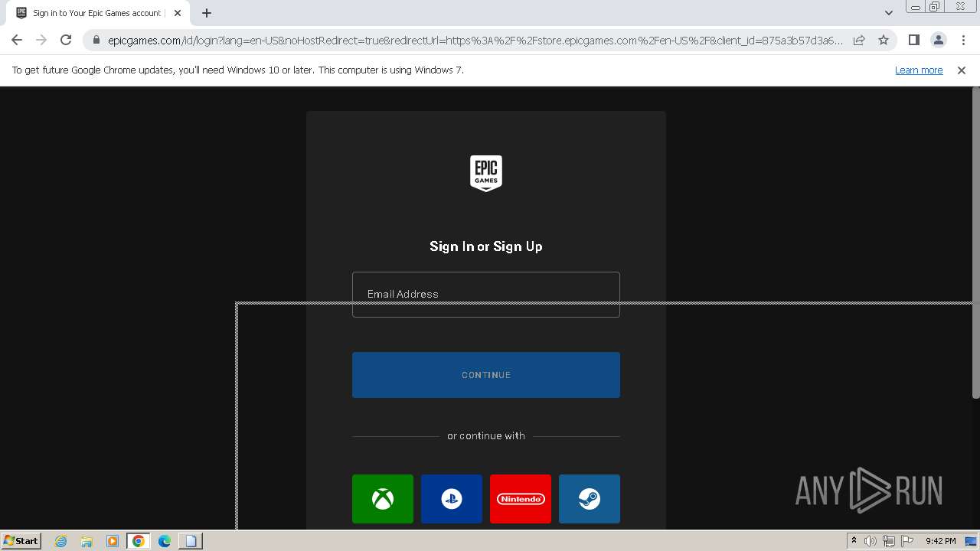Dismiss the Chrome update notification bar
This screenshot has height=551, width=980.
[x=962, y=70]
